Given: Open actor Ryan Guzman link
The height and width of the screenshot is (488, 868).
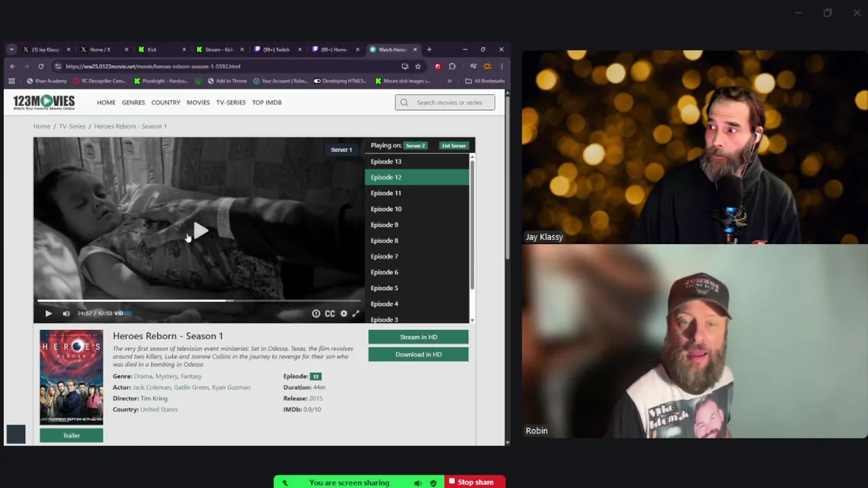Looking at the screenshot, I should pos(231,388).
